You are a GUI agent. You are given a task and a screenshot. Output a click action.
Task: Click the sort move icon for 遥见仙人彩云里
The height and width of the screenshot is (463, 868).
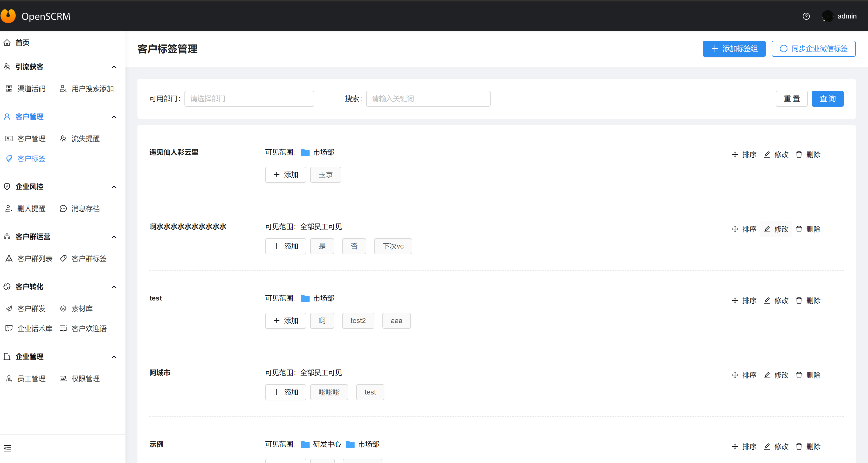coord(735,154)
